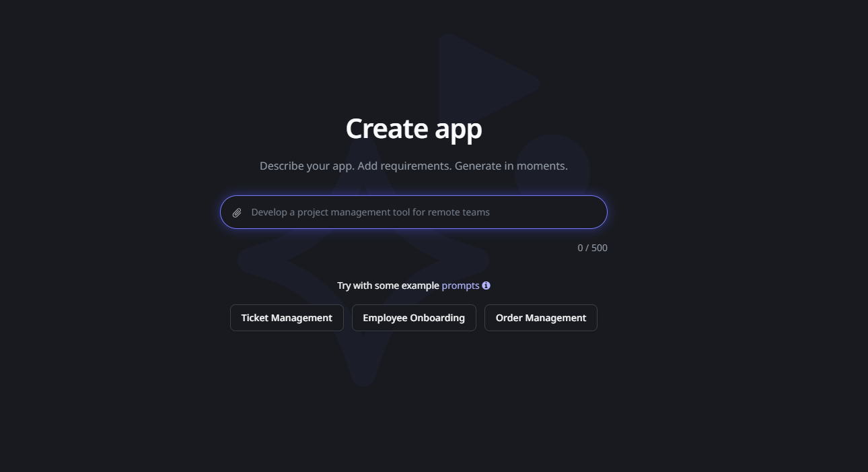Viewport: 868px width, 472px height.
Task: Click the '0 / 500' character counter
Action: pos(592,248)
